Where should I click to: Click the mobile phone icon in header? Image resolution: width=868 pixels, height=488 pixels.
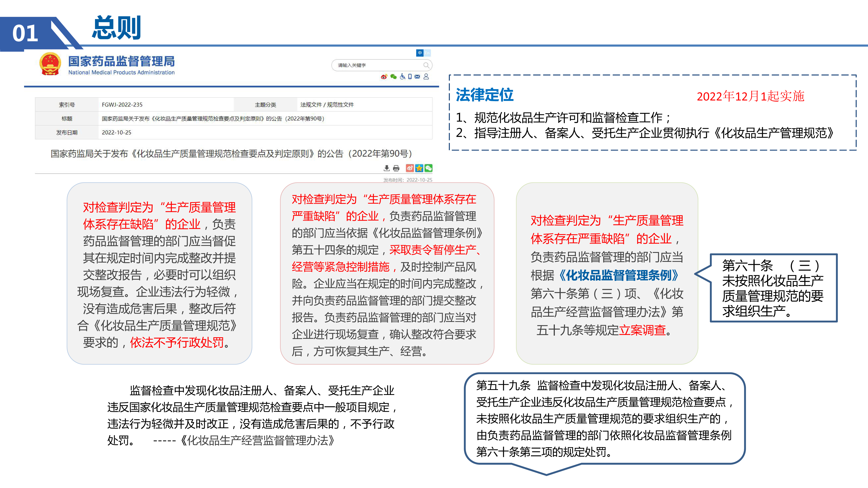[410, 77]
